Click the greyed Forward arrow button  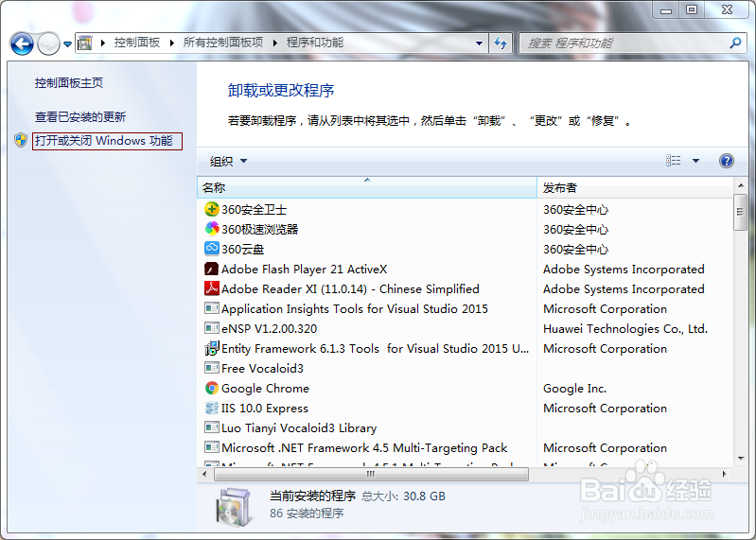48,44
